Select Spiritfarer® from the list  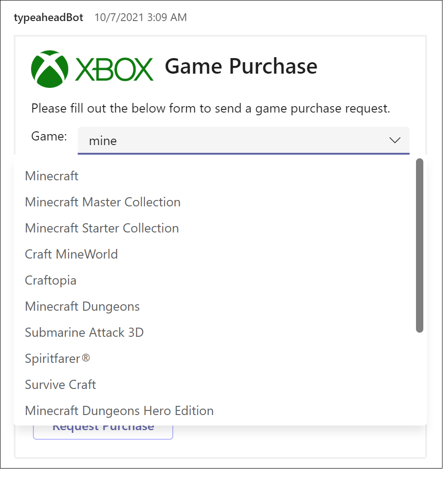[58, 358]
